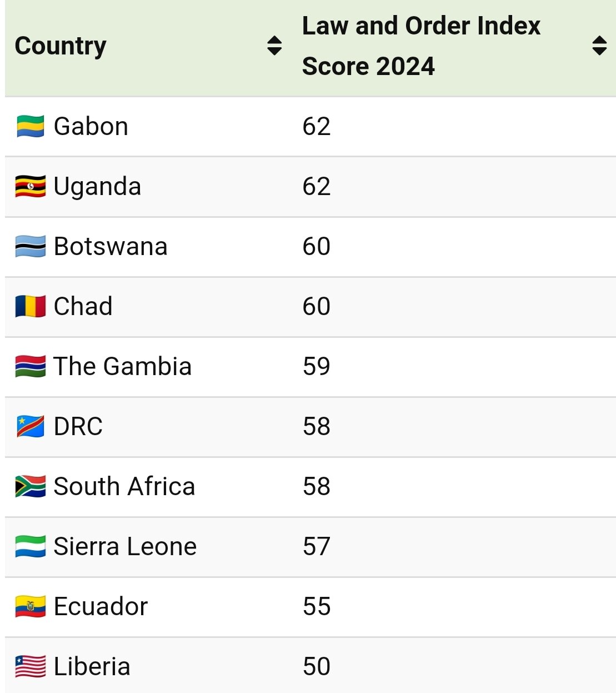
Task: Click the Chad flag icon
Action: point(31,307)
